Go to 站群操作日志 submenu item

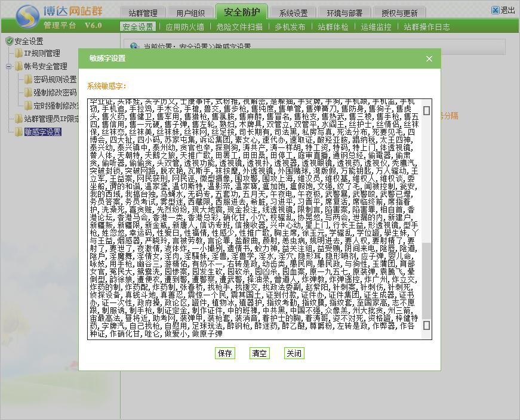pos(427,27)
